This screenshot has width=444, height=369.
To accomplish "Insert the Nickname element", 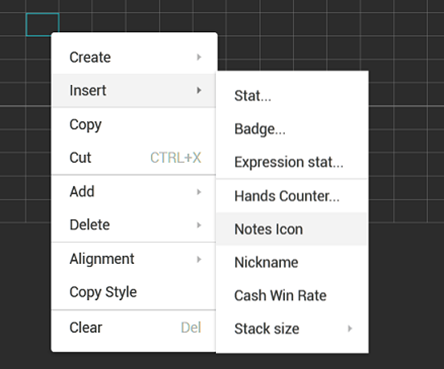I will point(292,262).
